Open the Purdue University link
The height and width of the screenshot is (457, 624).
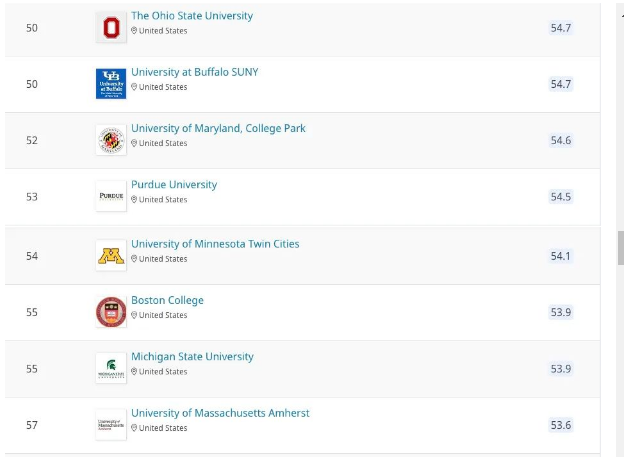click(174, 185)
